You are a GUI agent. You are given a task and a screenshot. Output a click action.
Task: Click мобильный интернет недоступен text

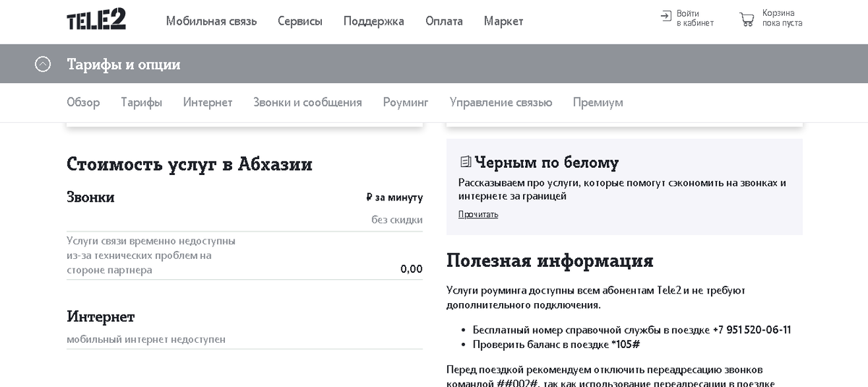pyautogui.click(x=146, y=339)
